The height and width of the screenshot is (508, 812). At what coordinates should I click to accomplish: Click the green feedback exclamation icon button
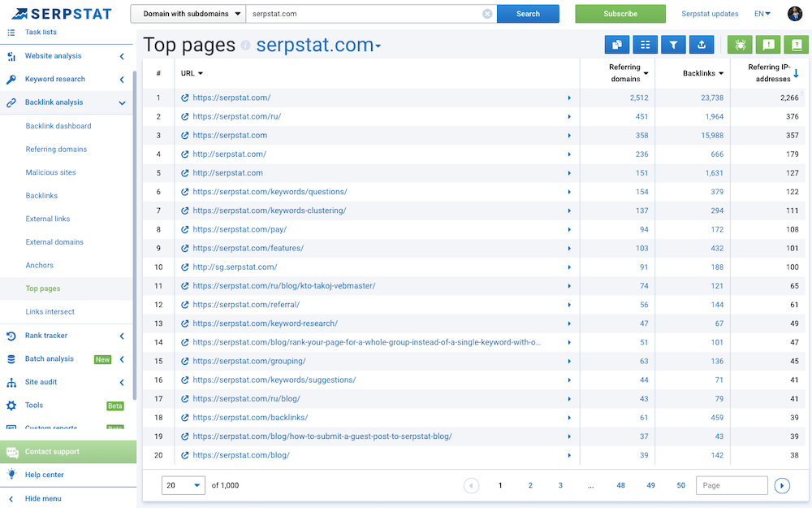point(768,45)
